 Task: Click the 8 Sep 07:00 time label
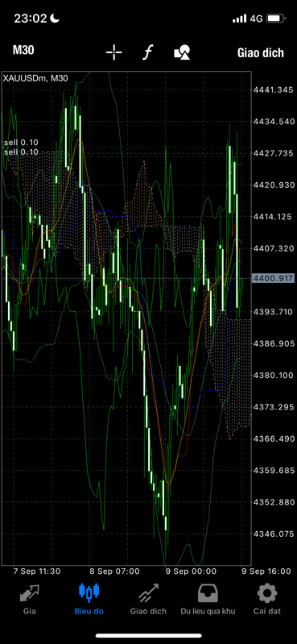tap(114, 571)
